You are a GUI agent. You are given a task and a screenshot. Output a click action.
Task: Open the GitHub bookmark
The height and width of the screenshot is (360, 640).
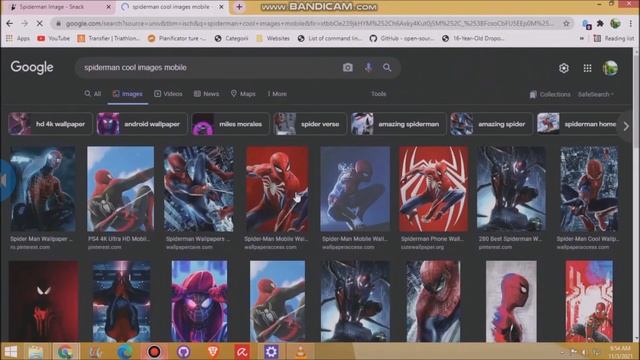(402, 38)
